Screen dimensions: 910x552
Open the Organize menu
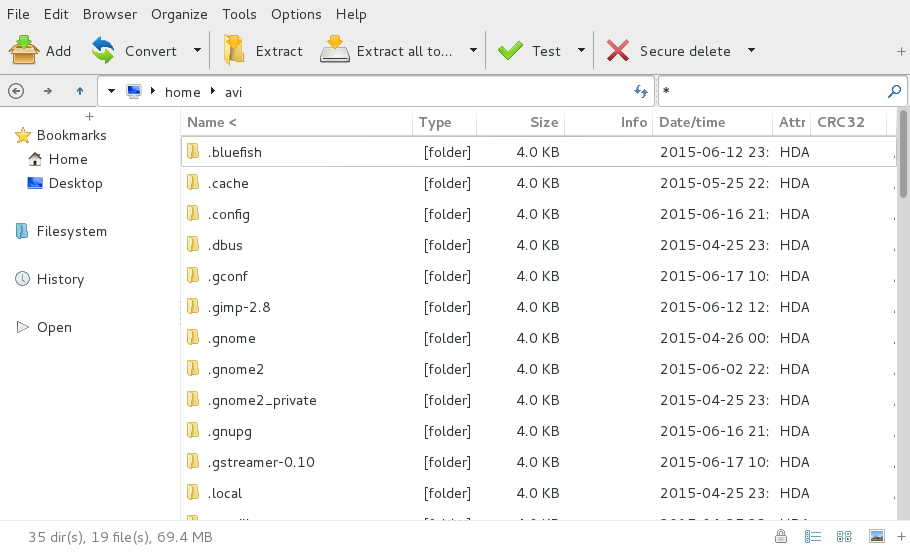point(179,14)
